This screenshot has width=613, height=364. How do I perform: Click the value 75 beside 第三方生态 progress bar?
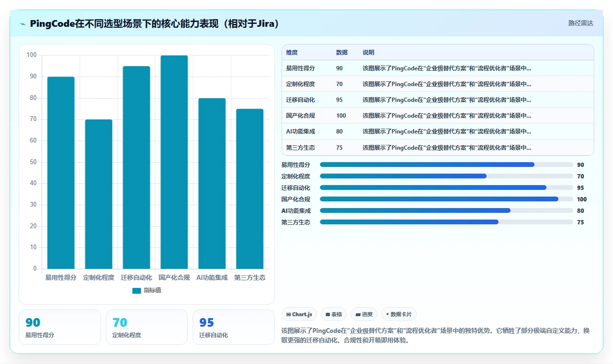coord(580,222)
